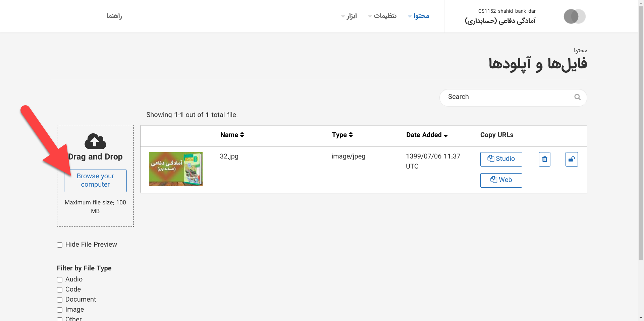Open the محتوا dropdown menu
The width and height of the screenshot is (644, 321).
[419, 16]
